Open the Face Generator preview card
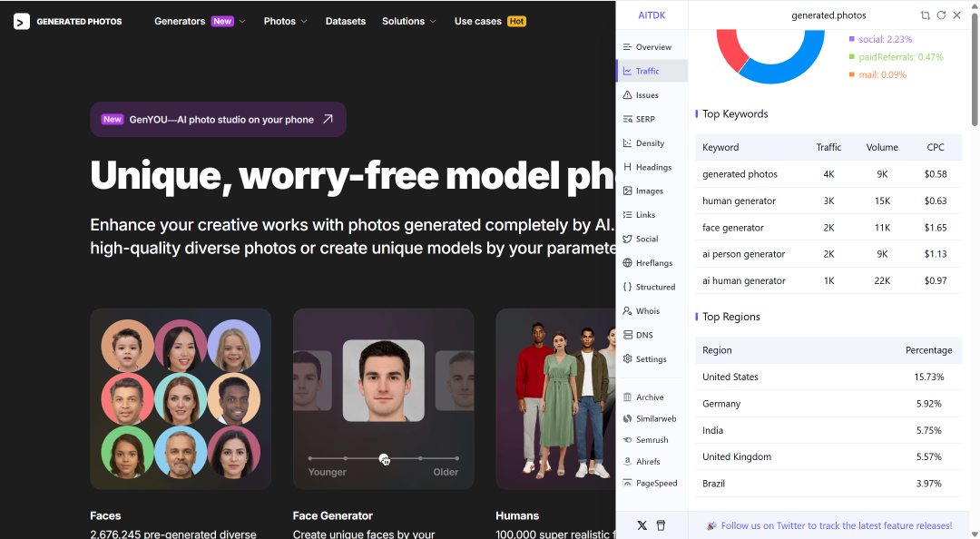 point(383,399)
